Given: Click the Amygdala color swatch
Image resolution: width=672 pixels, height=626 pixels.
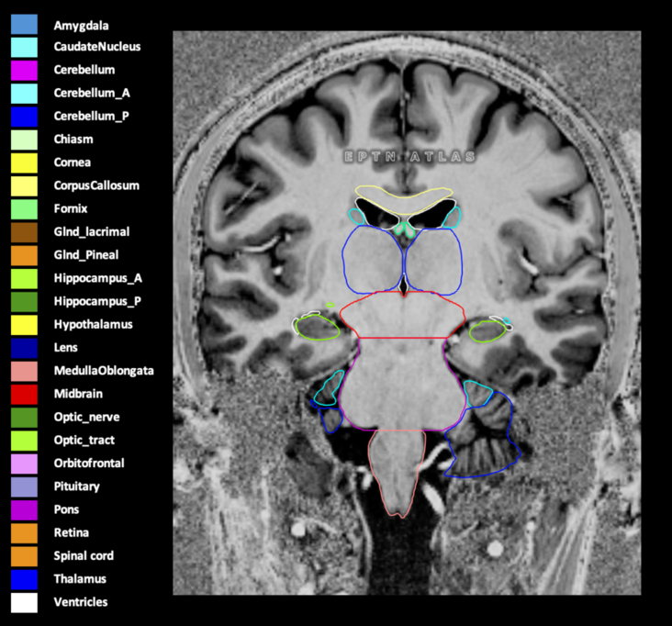Looking at the screenshot, I should pyautogui.click(x=24, y=25).
